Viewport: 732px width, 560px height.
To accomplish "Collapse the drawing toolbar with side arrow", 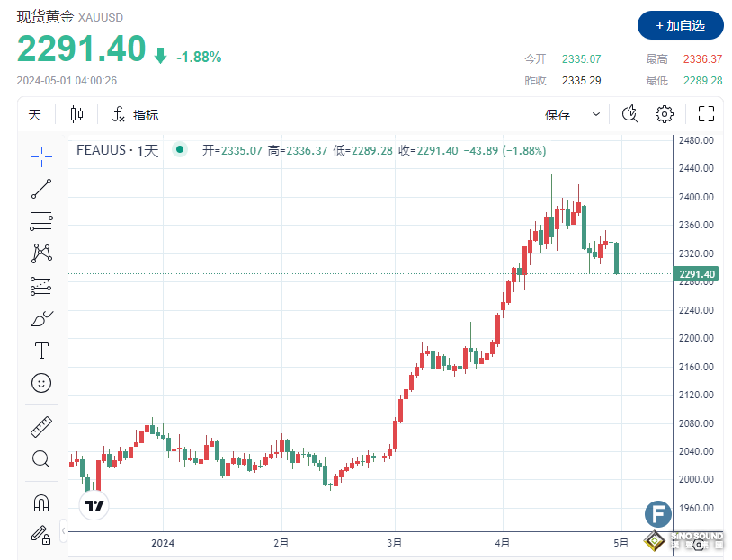I will click(63, 532).
